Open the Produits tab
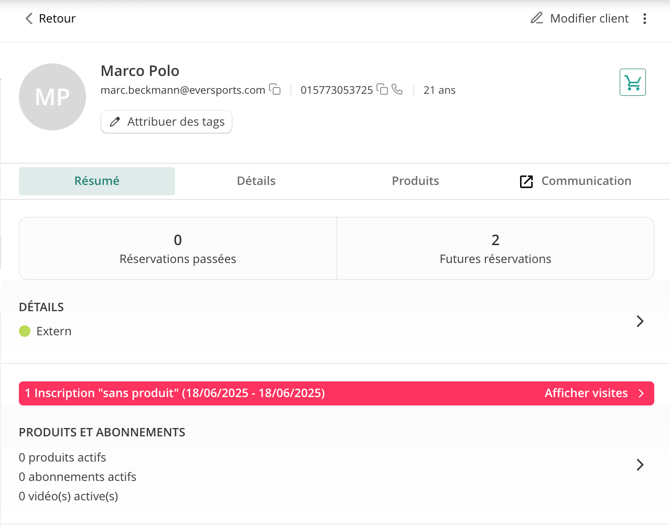 pyautogui.click(x=415, y=181)
